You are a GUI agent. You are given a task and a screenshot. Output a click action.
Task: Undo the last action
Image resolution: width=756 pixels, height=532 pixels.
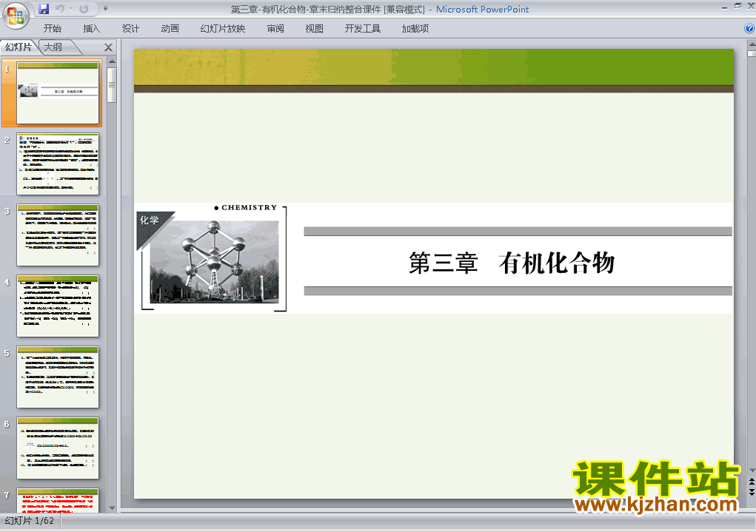point(60,9)
